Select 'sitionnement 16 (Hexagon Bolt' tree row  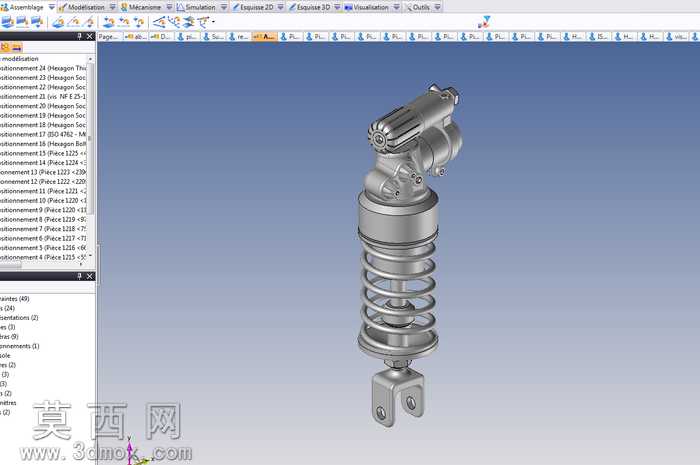43,144
